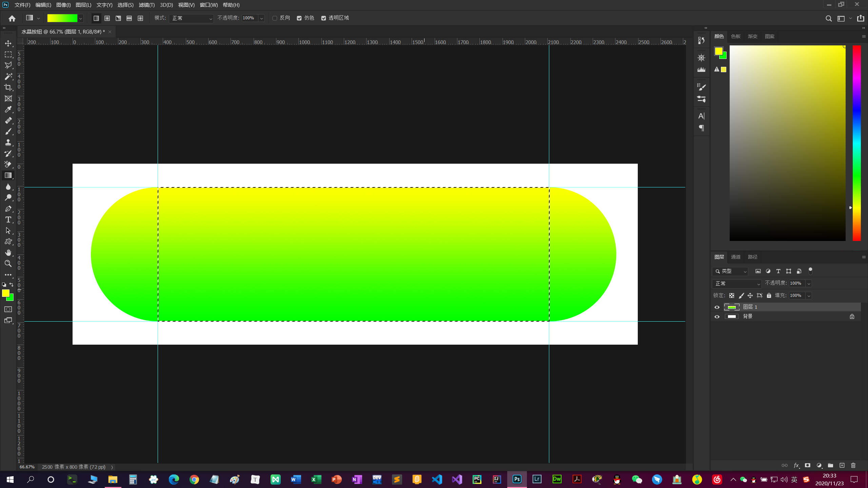
Task: Select the Magic Wand tool
Action: [x=8, y=77]
